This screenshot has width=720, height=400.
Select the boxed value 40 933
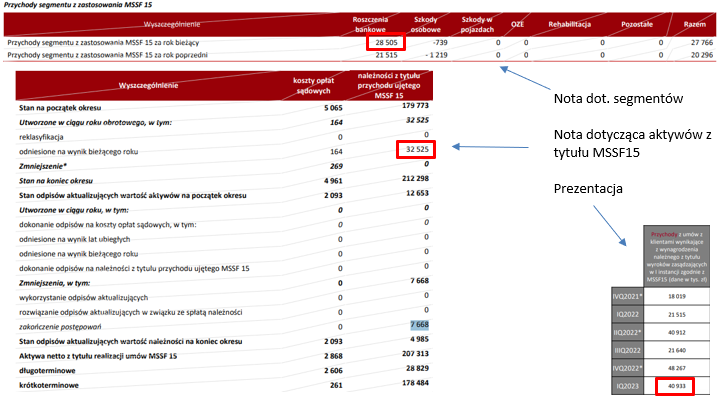676,386
